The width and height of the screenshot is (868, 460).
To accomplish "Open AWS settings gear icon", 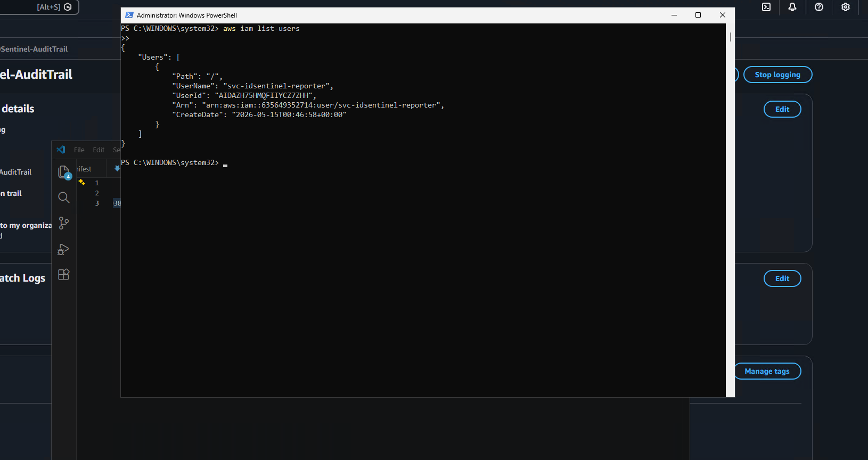I will (x=846, y=7).
